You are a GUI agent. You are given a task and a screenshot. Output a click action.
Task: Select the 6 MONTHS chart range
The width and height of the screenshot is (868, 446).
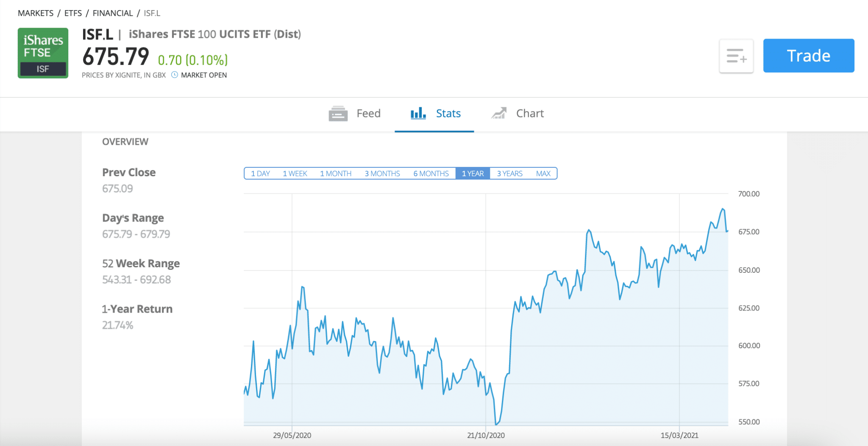click(431, 174)
